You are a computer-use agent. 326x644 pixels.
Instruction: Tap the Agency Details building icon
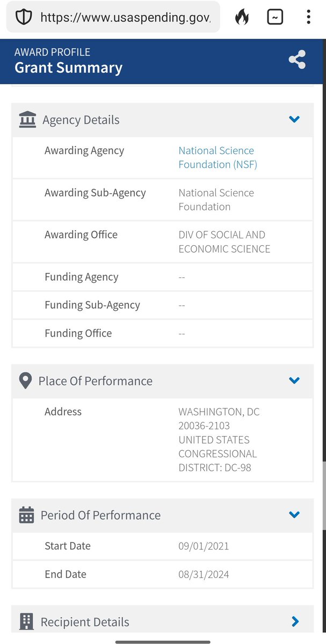tap(27, 119)
